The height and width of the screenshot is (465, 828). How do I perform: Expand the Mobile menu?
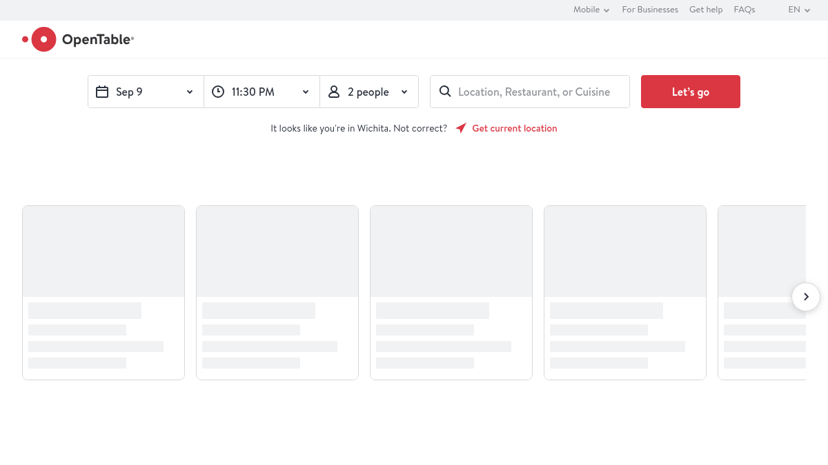(591, 10)
